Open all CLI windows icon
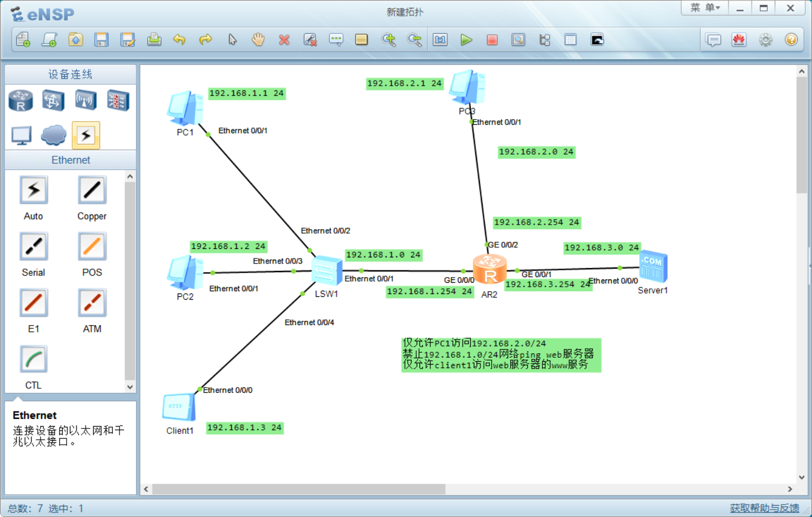The image size is (812, 517). coord(597,40)
